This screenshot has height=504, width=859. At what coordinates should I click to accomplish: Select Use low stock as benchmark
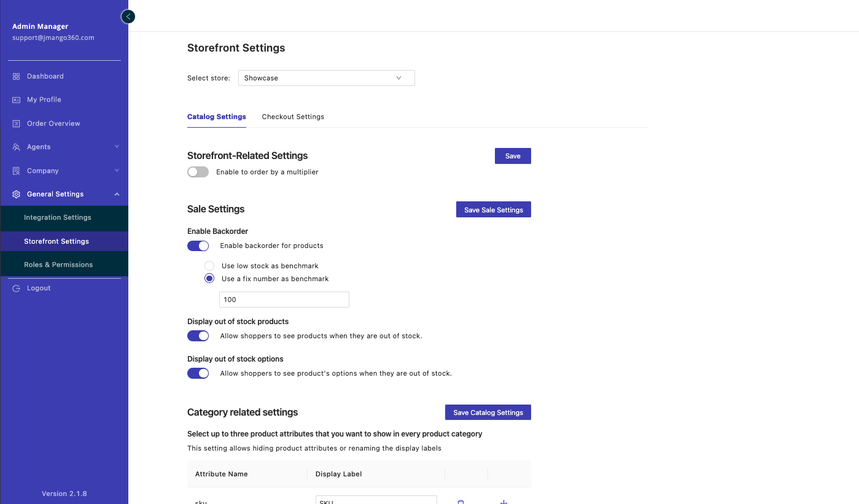pos(209,266)
